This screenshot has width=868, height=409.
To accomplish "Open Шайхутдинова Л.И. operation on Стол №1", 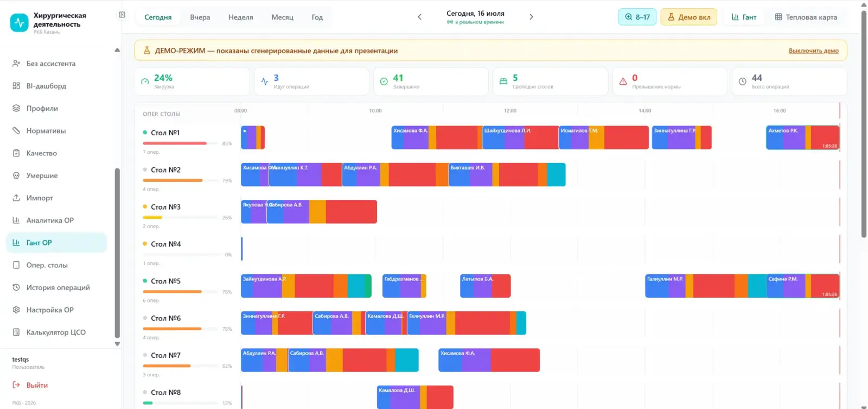I will (x=520, y=137).
